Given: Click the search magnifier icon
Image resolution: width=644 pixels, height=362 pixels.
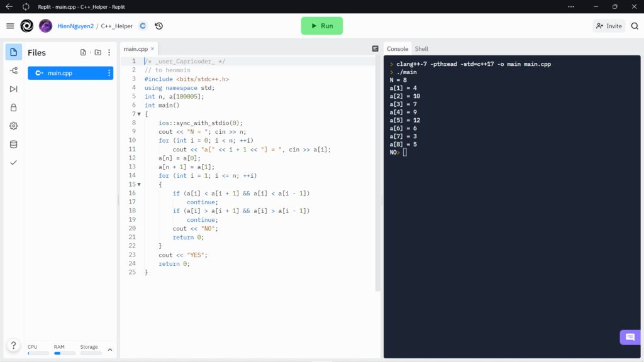Looking at the screenshot, I should pyautogui.click(x=635, y=26).
